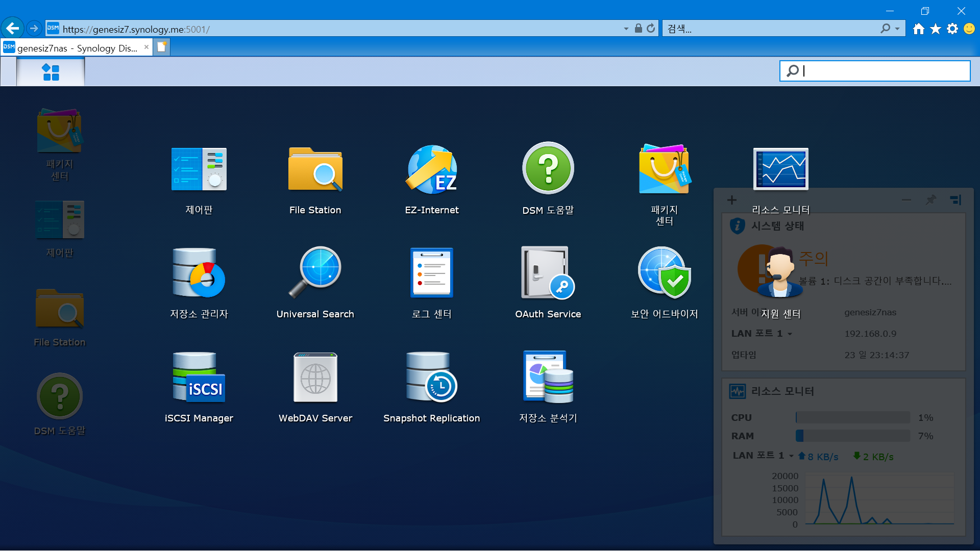Click the DSM app search field

(x=875, y=71)
